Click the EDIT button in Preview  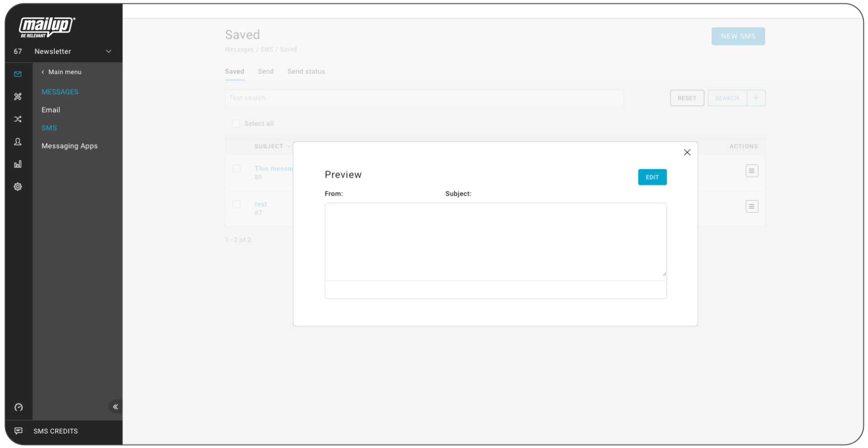tap(652, 177)
